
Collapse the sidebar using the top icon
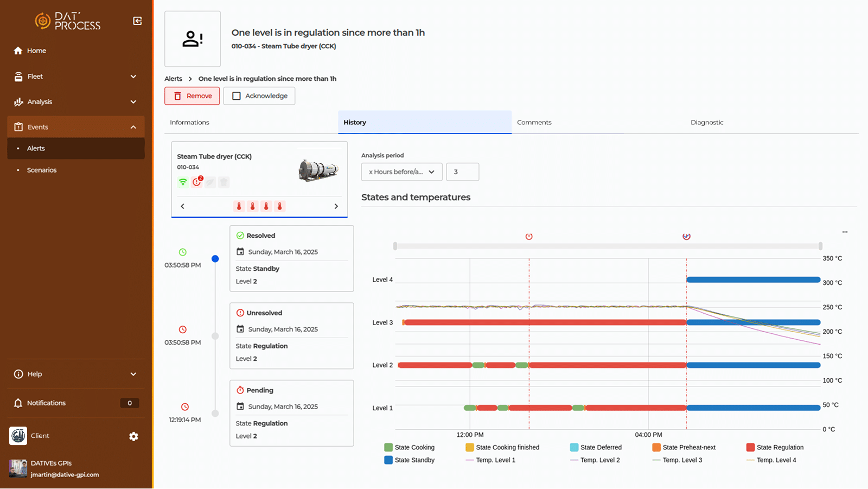[x=137, y=21]
